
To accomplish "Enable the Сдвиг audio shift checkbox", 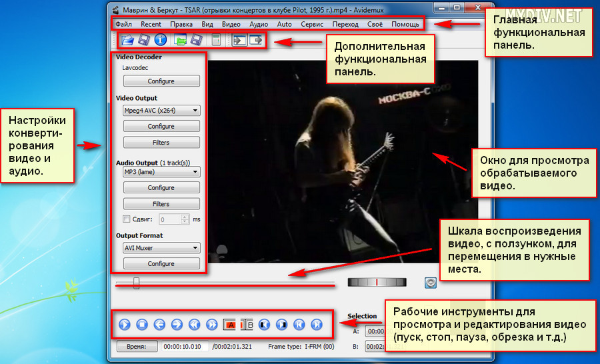I will pyautogui.click(x=126, y=219).
